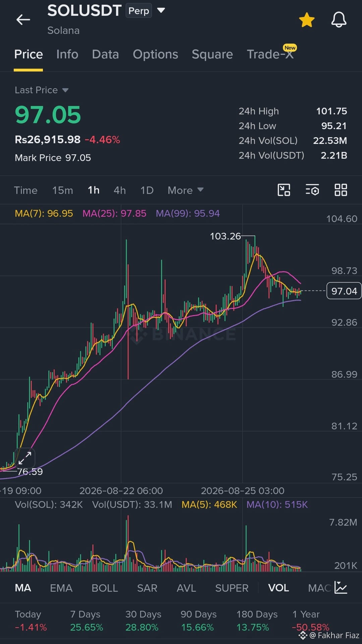
Task: Tap the volume MA(5): 468K label
Action: (x=209, y=504)
